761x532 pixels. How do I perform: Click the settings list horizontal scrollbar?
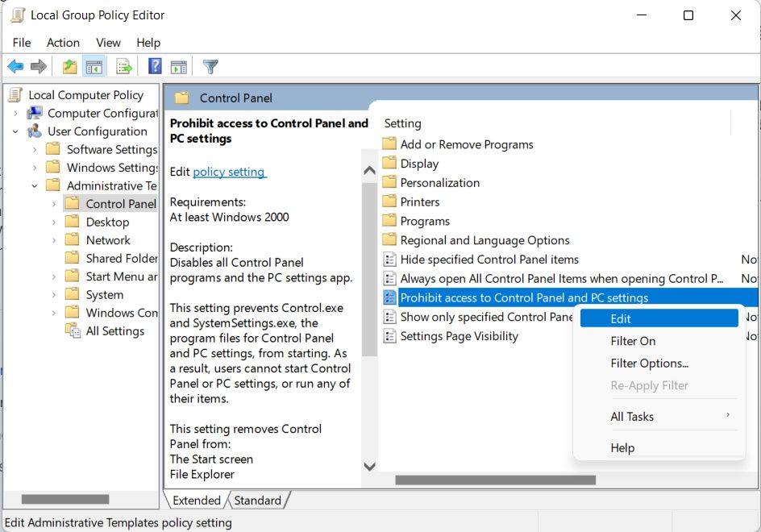[x=496, y=480]
